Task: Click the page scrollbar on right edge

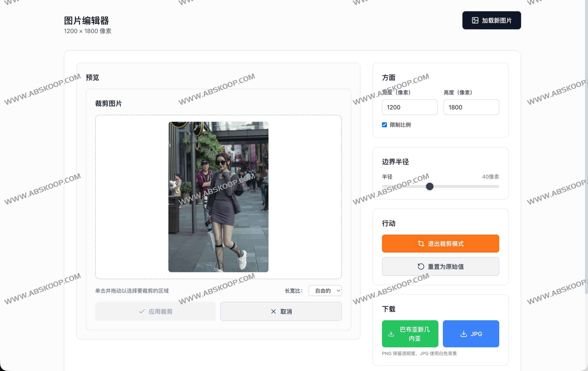Action: (586, 146)
